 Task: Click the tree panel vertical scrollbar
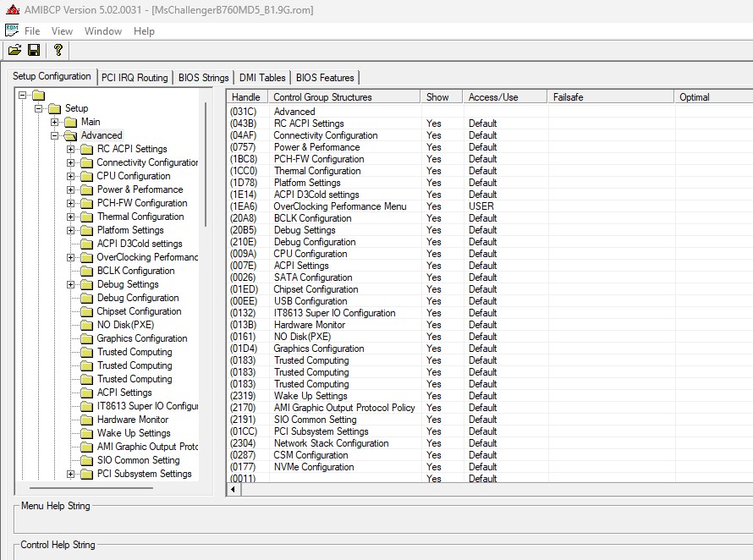tap(206, 164)
